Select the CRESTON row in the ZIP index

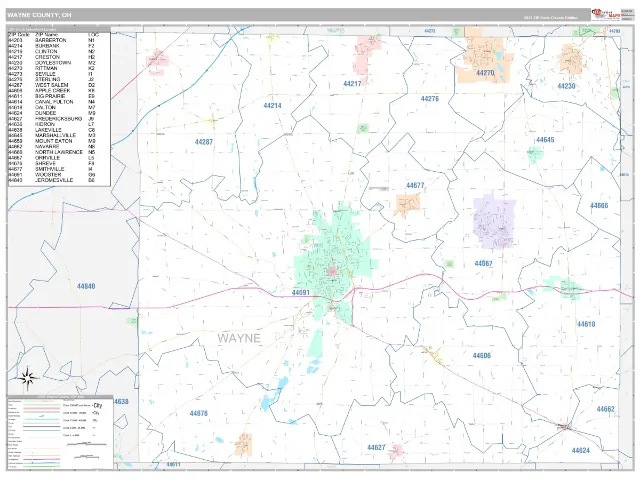(52, 57)
